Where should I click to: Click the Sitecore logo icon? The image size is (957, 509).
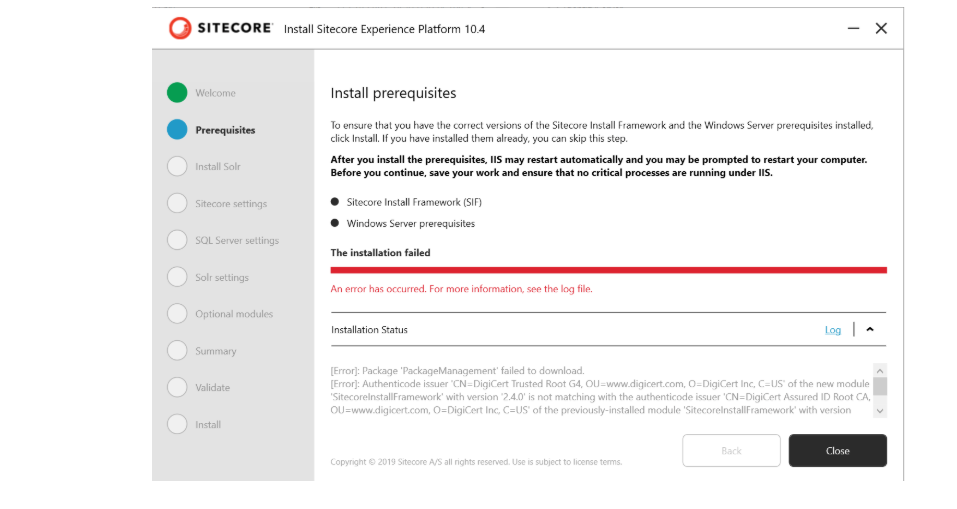coord(180,28)
